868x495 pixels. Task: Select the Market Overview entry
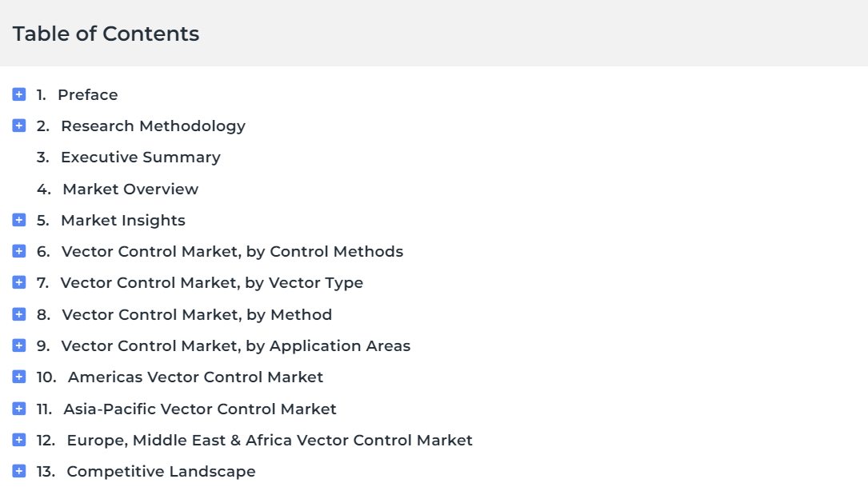pyautogui.click(x=130, y=190)
